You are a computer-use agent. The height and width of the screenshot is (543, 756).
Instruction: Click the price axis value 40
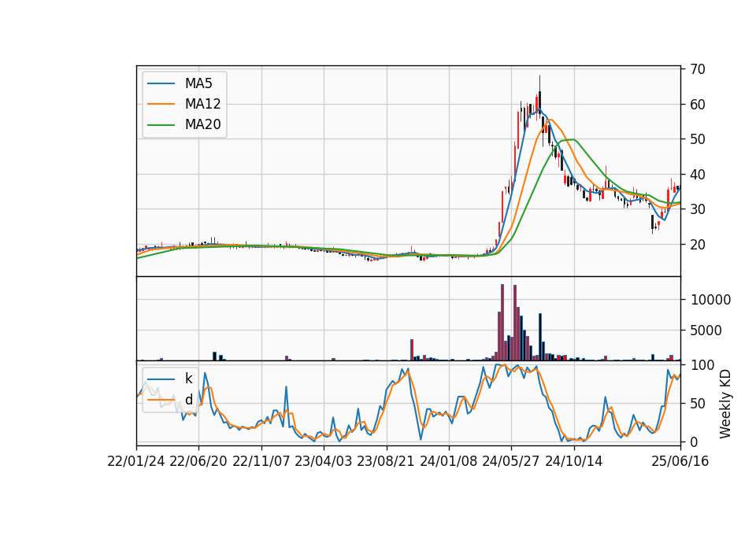point(698,175)
